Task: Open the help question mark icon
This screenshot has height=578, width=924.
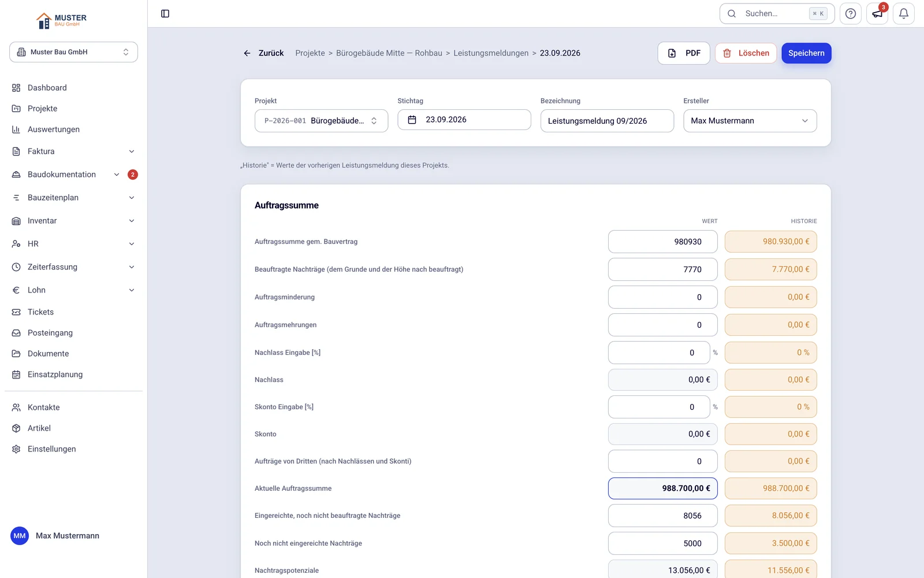Action: (851, 14)
